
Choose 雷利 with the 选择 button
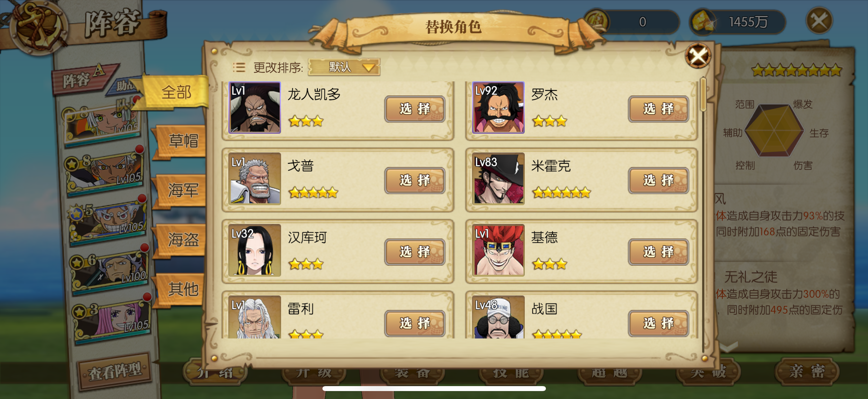(x=414, y=323)
